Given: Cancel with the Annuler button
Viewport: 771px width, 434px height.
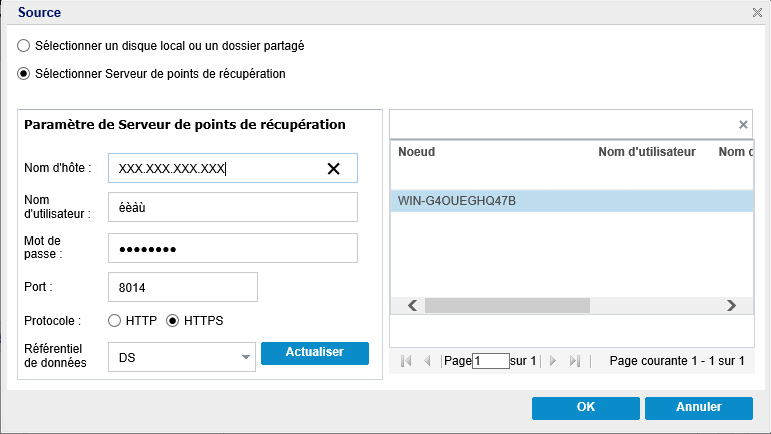Looking at the screenshot, I should (699, 408).
